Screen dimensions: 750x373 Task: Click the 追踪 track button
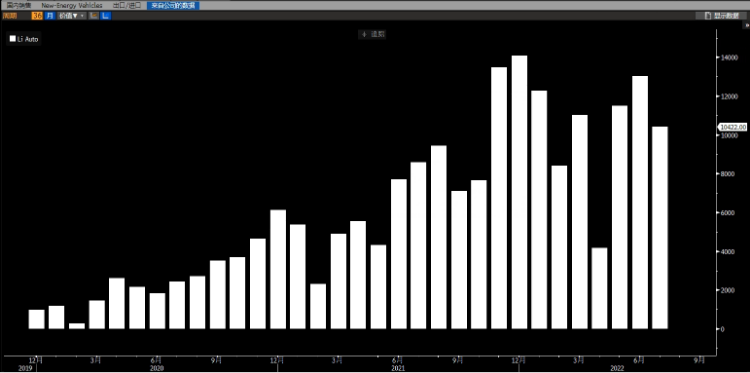click(372, 34)
